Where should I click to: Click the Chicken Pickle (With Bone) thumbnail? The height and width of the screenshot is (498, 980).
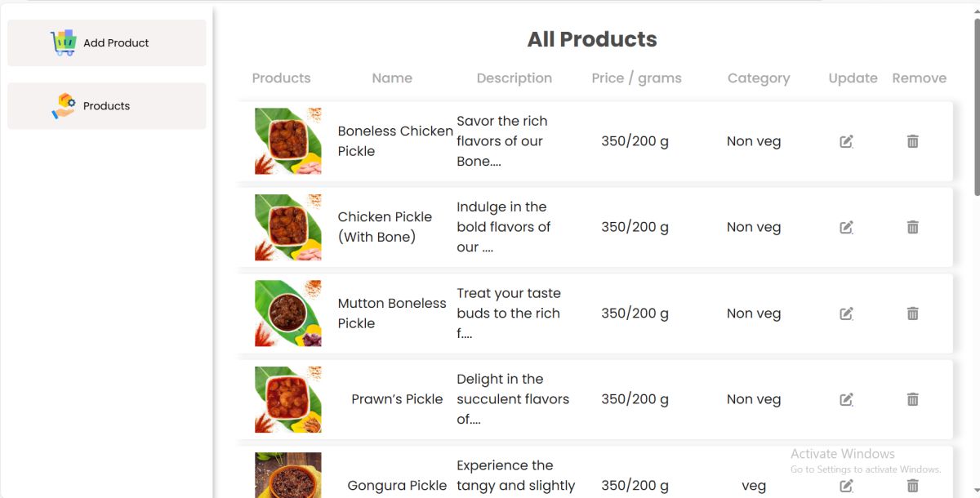pos(287,227)
